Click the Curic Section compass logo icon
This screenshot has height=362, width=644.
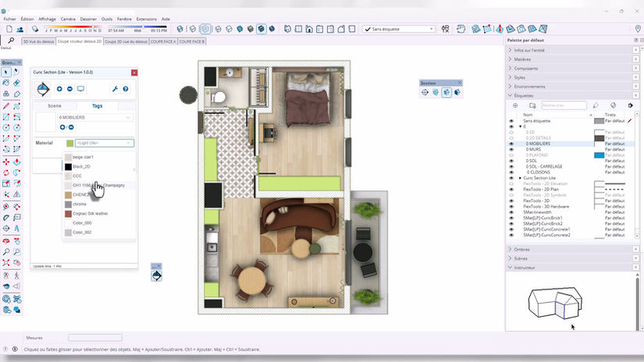43,89
